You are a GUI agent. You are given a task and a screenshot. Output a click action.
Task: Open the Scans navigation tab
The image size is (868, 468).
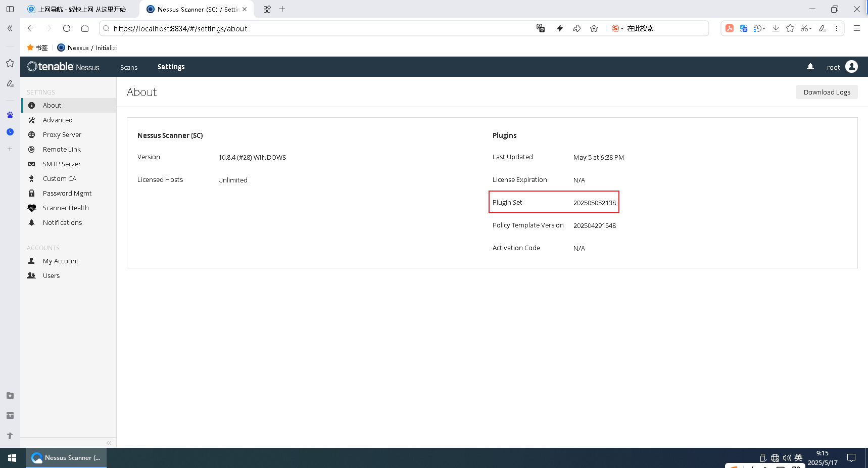click(129, 67)
